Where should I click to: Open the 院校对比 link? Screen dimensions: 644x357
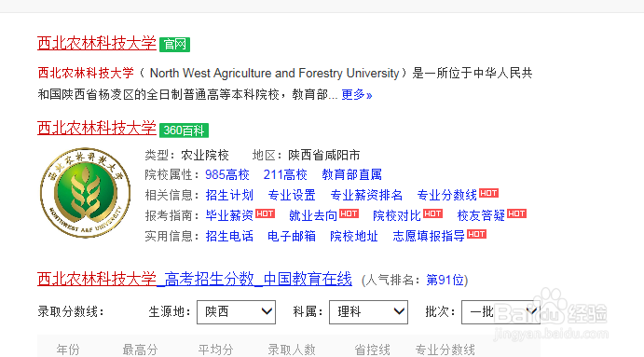397,215
